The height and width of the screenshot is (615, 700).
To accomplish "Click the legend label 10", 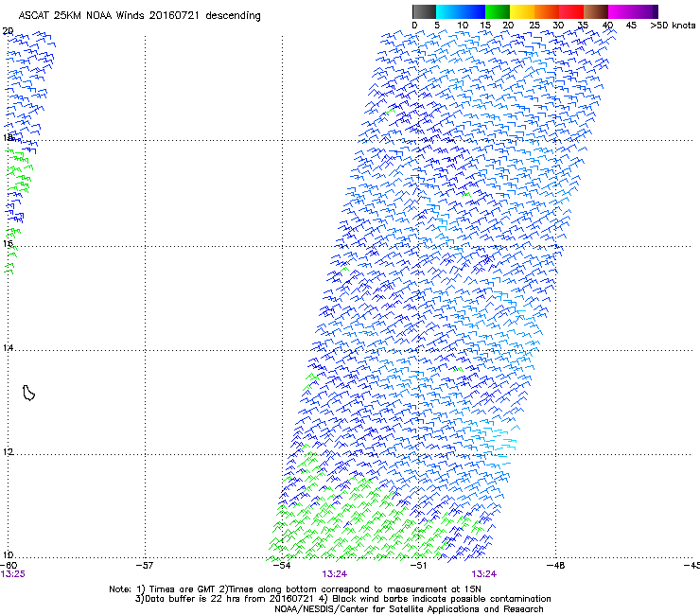I will [x=463, y=26].
